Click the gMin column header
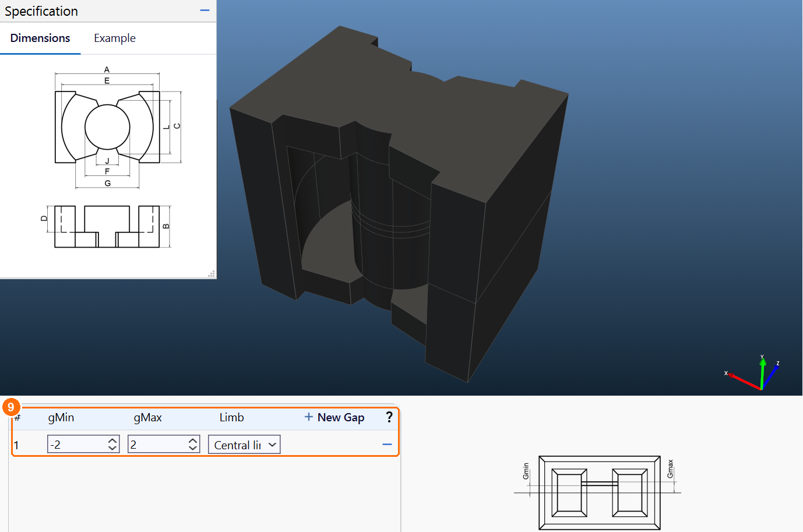Viewport: 803px width, 532px height. (x=61, y=417)
